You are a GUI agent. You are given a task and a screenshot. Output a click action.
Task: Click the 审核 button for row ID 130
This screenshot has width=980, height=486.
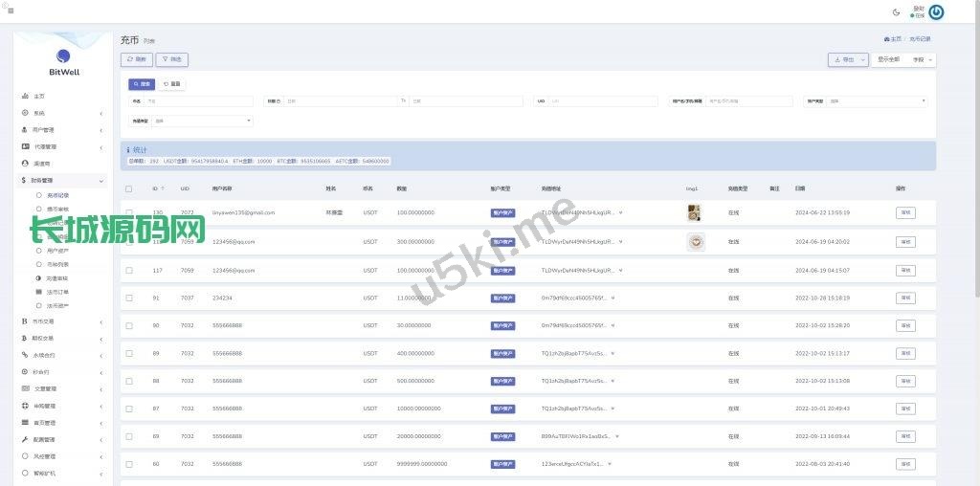point(904,212)
